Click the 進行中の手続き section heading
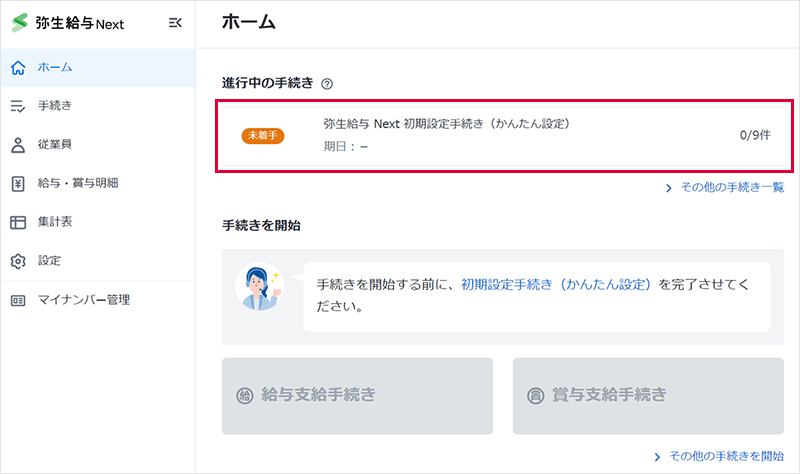This screenshot has width=800, height=474. 267,83
